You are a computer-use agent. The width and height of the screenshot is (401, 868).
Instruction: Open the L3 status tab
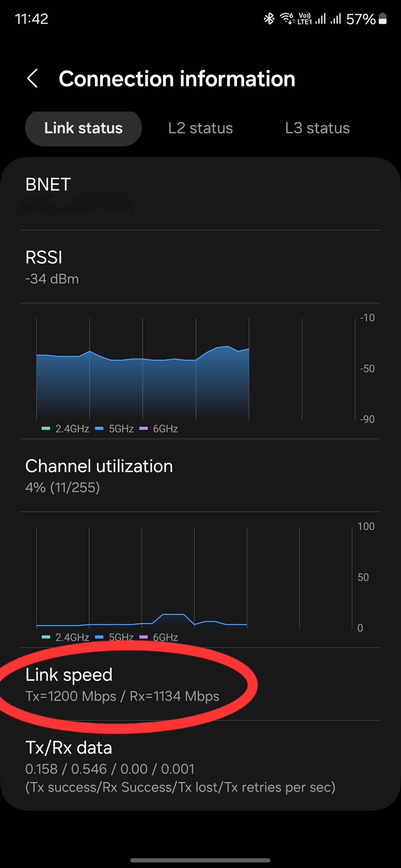(317, 128)
